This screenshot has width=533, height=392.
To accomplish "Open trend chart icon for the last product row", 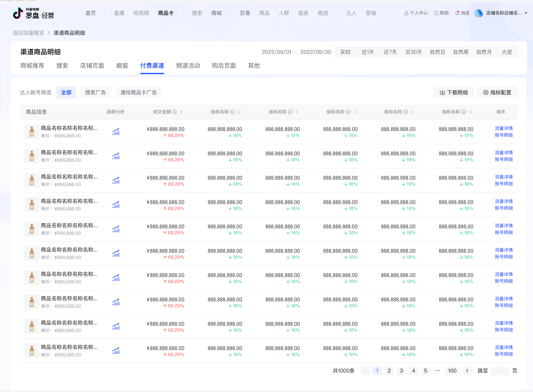I will coord(116,351).
